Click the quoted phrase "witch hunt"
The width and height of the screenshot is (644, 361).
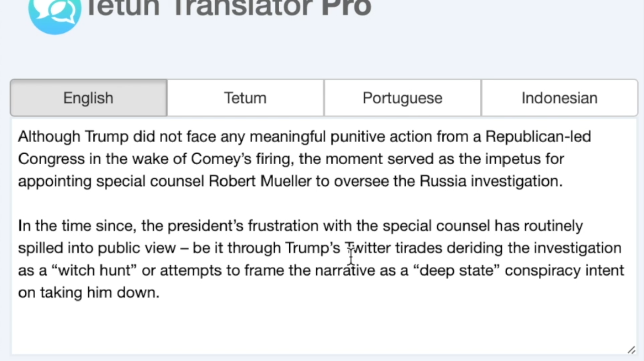94,270
